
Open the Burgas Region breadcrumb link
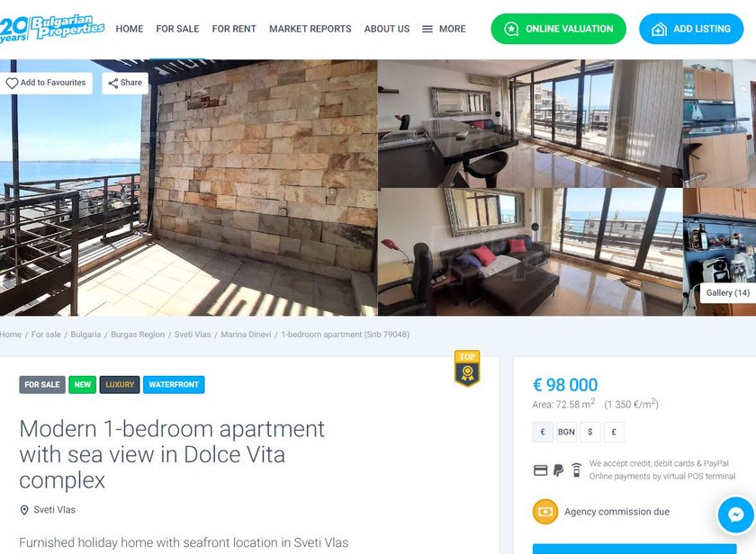[138, 335]
